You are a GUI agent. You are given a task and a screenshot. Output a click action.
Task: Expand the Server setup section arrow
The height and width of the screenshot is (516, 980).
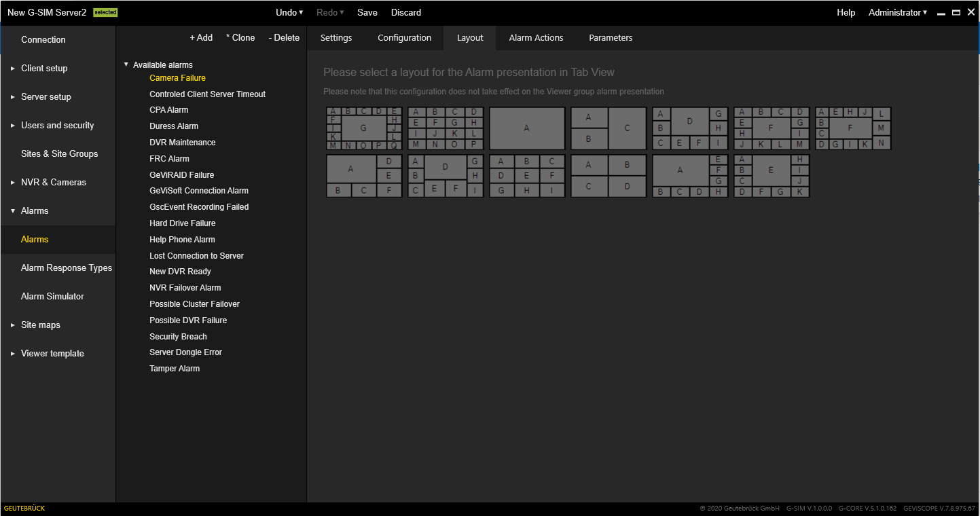click(12, 96)
